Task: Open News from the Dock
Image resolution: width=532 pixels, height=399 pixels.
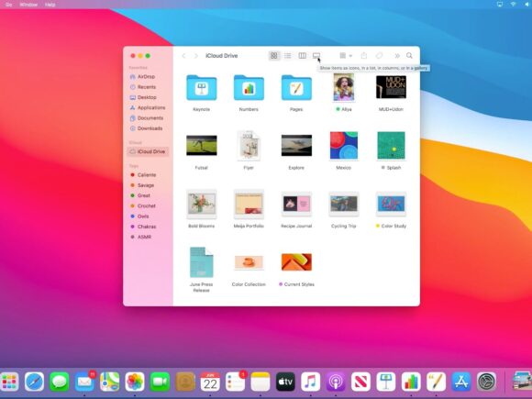Action: point(360,382)
